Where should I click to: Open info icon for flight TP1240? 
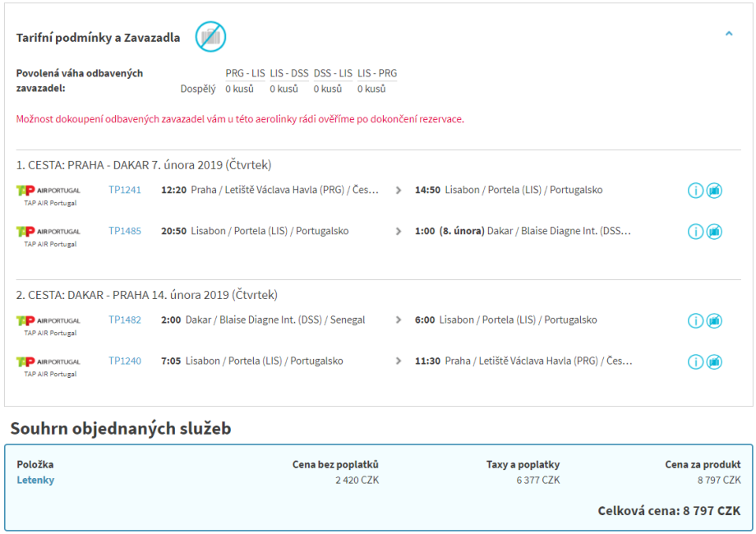[x=695, y=361]
